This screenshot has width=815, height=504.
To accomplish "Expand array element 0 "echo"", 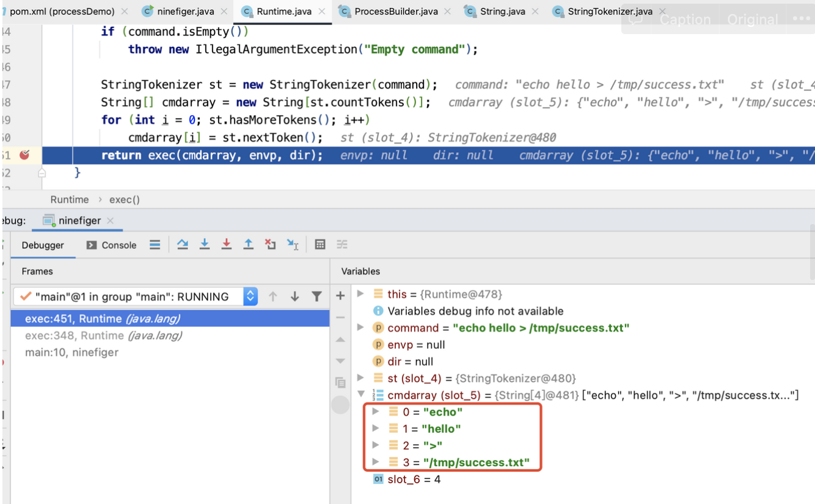I will pyautogui.click(x=376, y=411).
